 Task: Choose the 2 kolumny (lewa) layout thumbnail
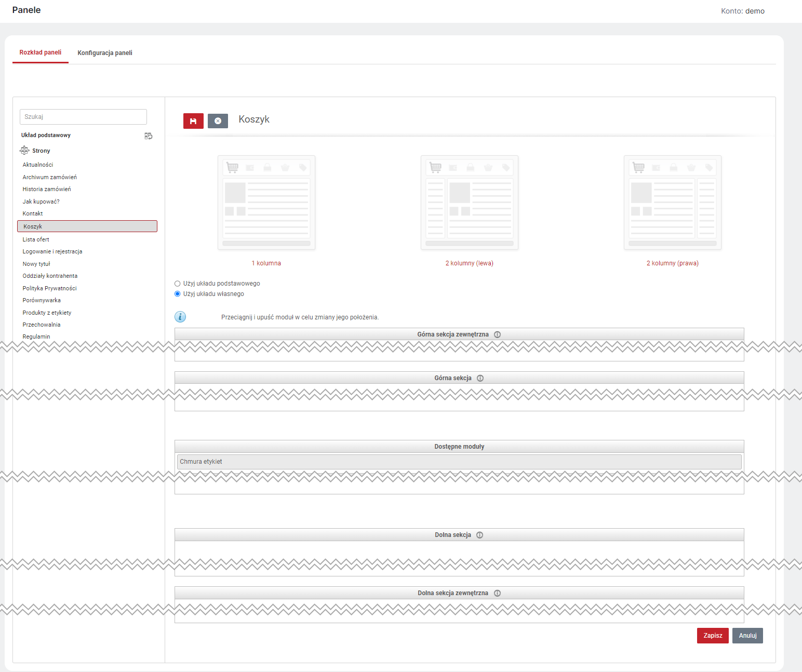[x=470, y=203]
